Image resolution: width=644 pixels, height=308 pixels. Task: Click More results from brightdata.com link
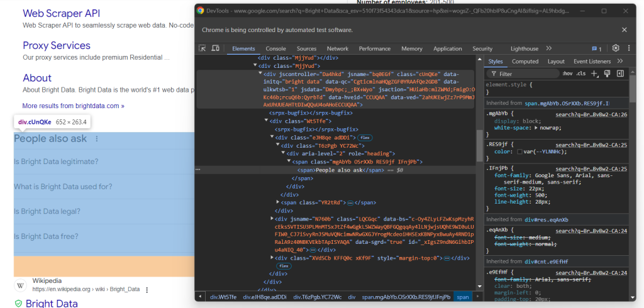73,106
